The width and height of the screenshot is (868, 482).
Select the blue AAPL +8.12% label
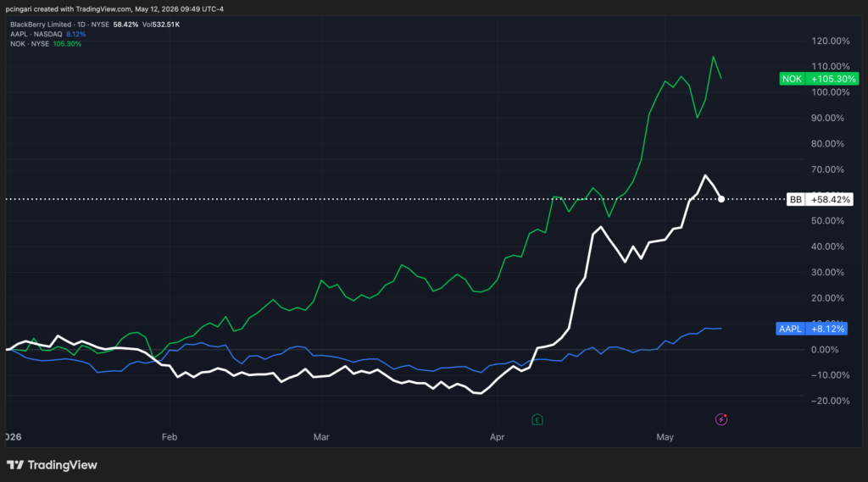pos(811,329)
